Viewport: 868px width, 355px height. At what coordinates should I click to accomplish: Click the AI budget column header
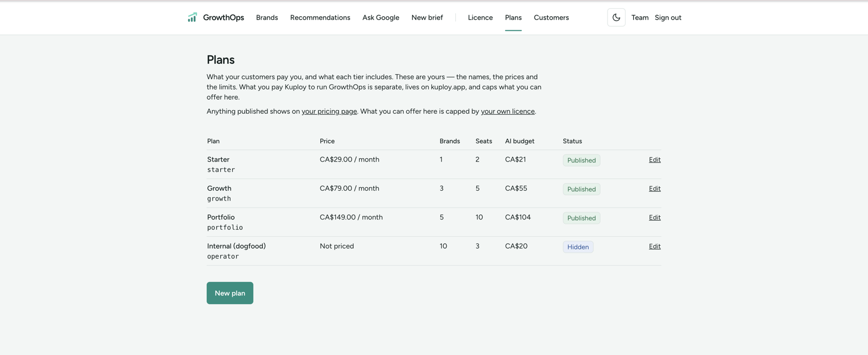tap(520, 141)
